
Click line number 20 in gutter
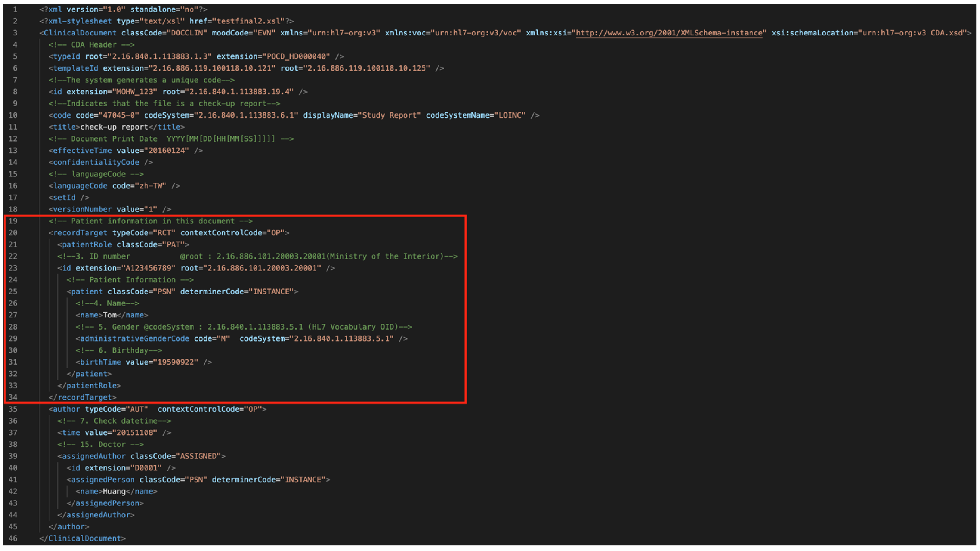coord(13,233)
